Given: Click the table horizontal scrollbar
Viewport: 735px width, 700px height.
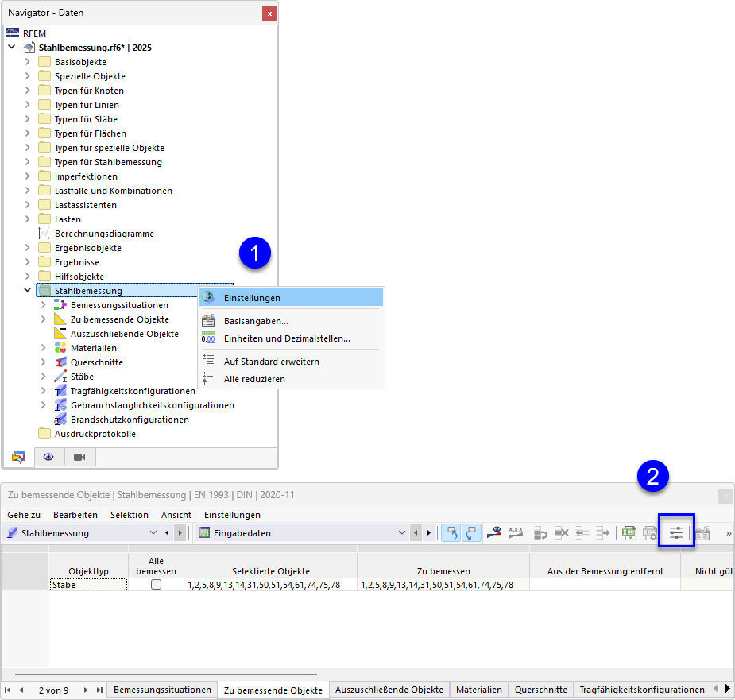Looking at the screenshot, I should coord(166,675).
